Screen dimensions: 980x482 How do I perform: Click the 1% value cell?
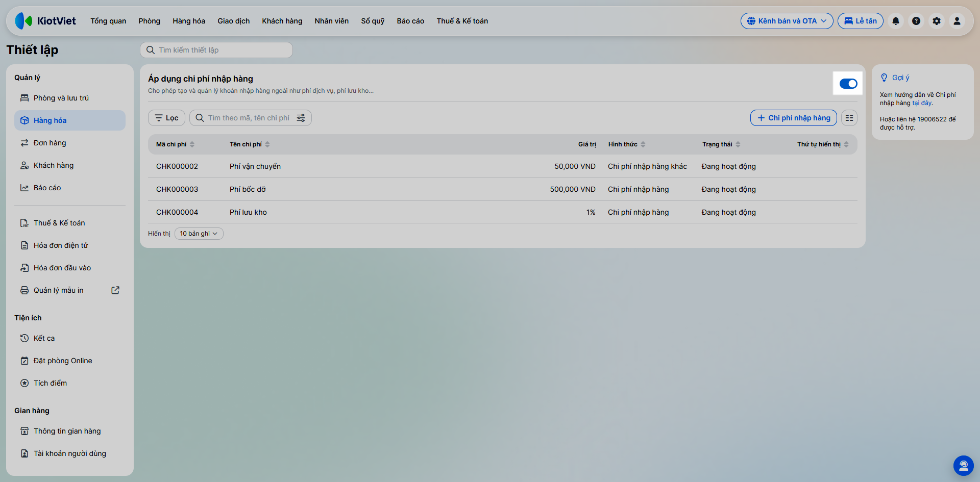591,212
